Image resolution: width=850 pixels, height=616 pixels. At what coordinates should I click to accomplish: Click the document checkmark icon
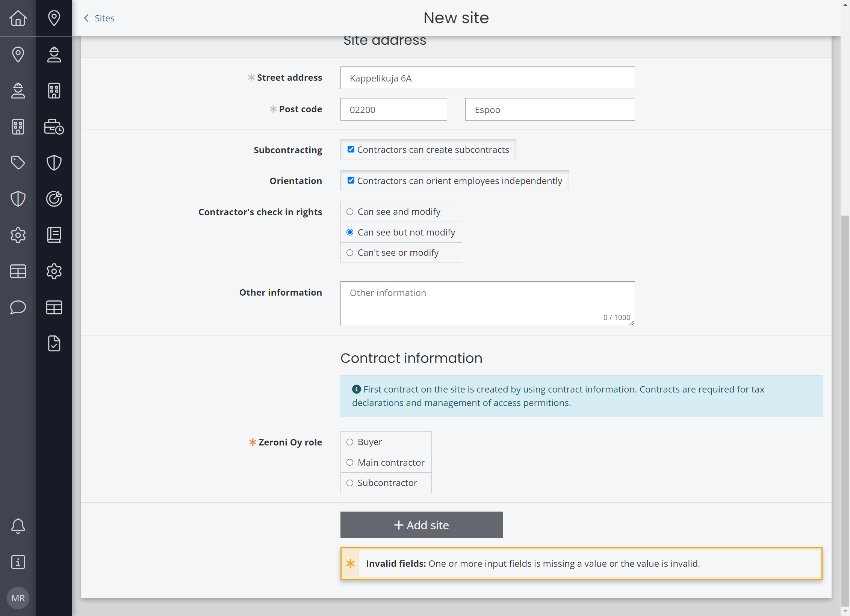click(x=54, y=343)
